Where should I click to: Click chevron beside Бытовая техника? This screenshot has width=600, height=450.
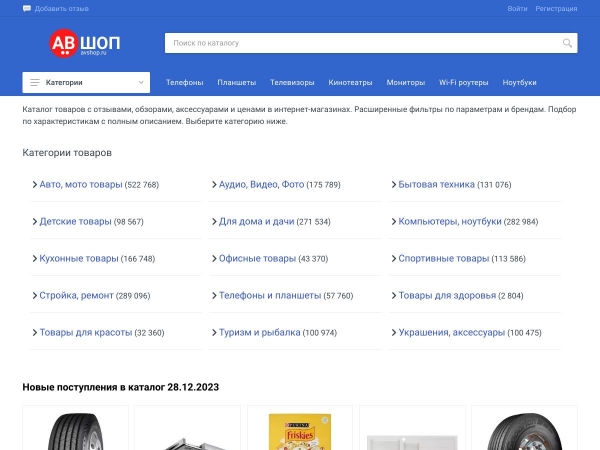pyautogui.click(x=393, y=184)
